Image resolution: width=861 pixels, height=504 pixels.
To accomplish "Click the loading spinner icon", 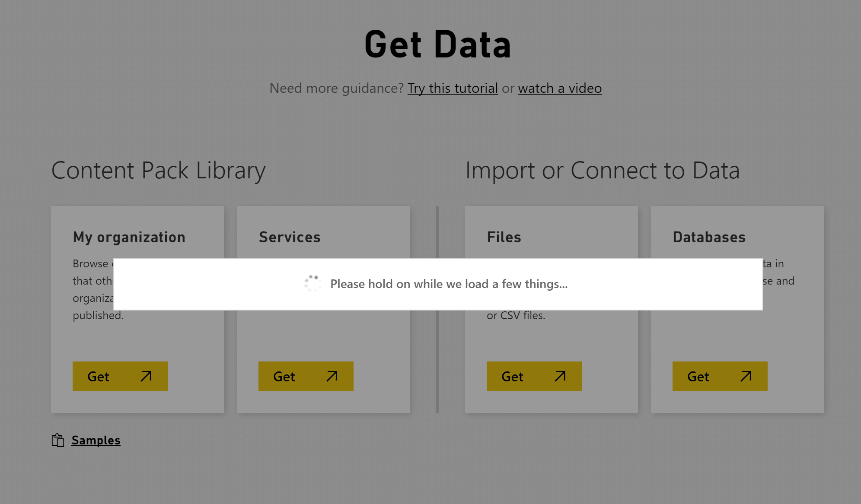I will pos(312,283).
